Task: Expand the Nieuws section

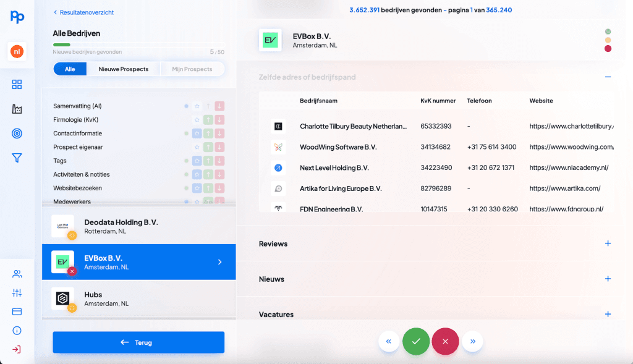Action: coord(608,279)
